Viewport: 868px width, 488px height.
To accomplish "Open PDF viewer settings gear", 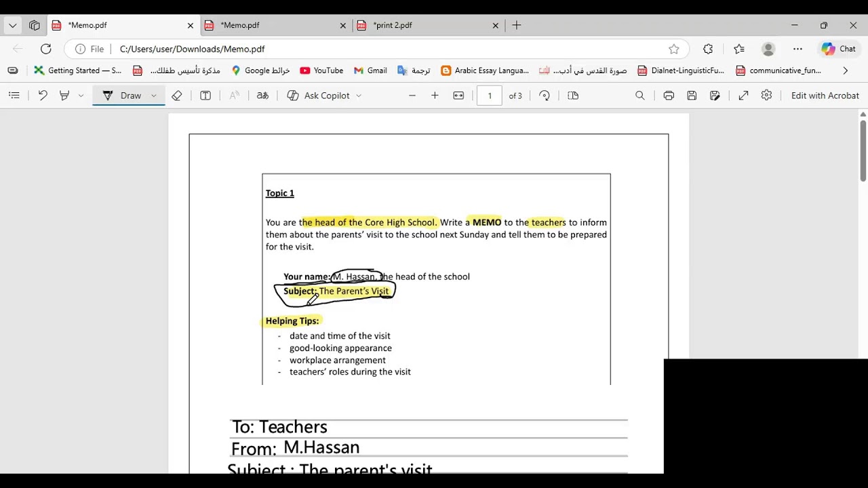I will pyautogui.click(x=766, y=96).
